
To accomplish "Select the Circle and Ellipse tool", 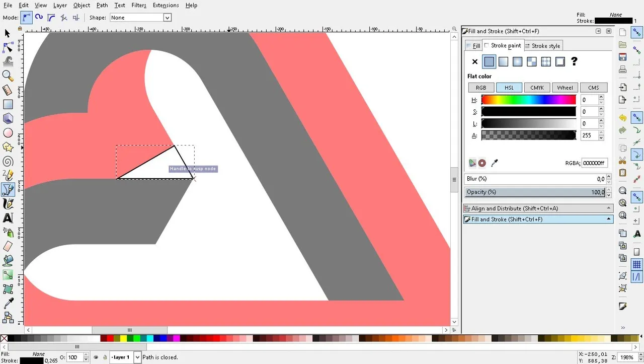I will [x=8, y=133].
